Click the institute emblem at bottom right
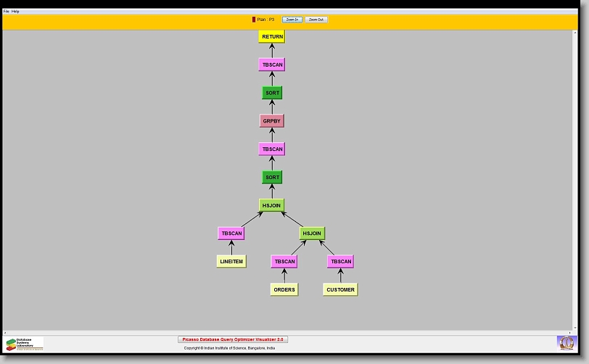This screenshot has height=364, width=589. coord(565,342)
